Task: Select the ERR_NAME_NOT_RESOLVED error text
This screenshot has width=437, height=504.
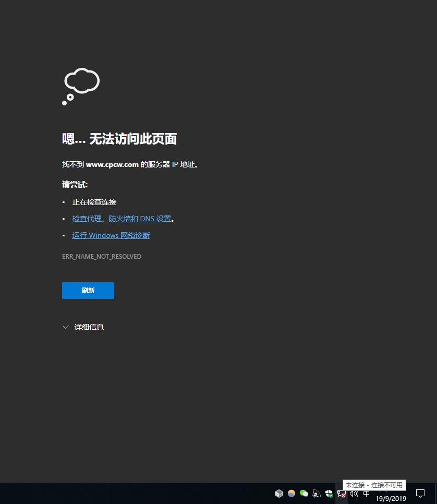Action: [x=102, y=256]
